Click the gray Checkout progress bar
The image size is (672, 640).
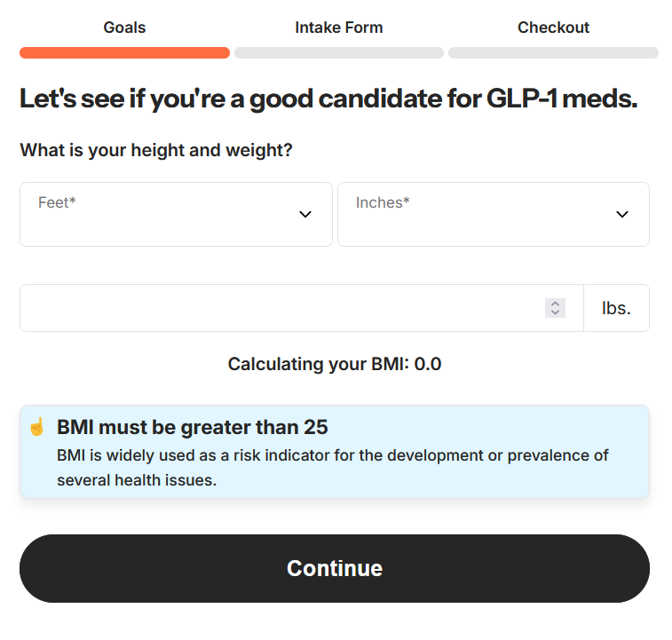tap(553, 53)
